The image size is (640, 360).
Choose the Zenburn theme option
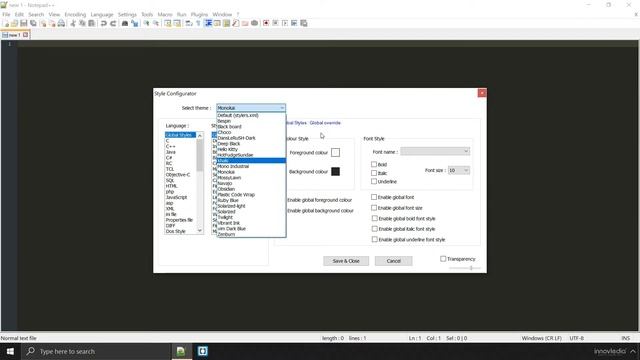tap(251, 234)
